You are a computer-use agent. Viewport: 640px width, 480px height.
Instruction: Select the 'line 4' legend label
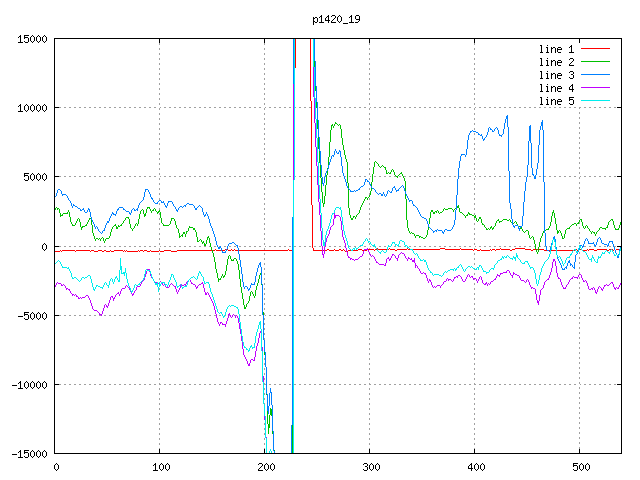click(x=556, y=88)
